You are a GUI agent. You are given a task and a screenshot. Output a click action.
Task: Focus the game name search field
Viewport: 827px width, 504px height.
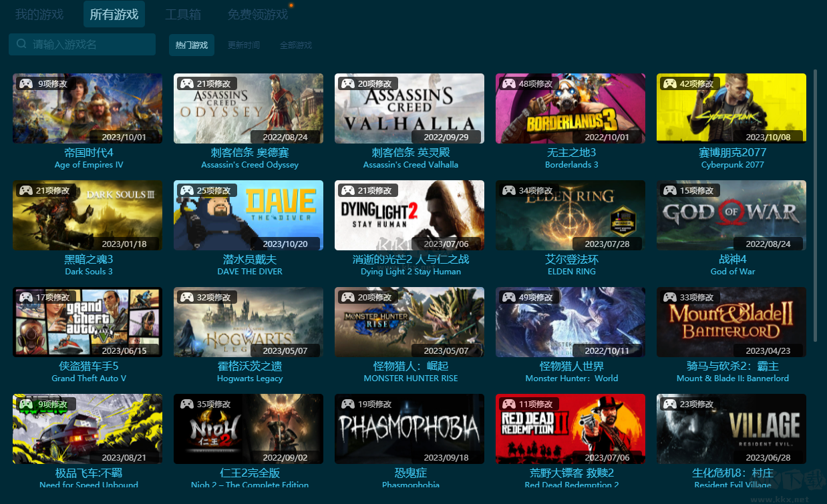(82, 44)
